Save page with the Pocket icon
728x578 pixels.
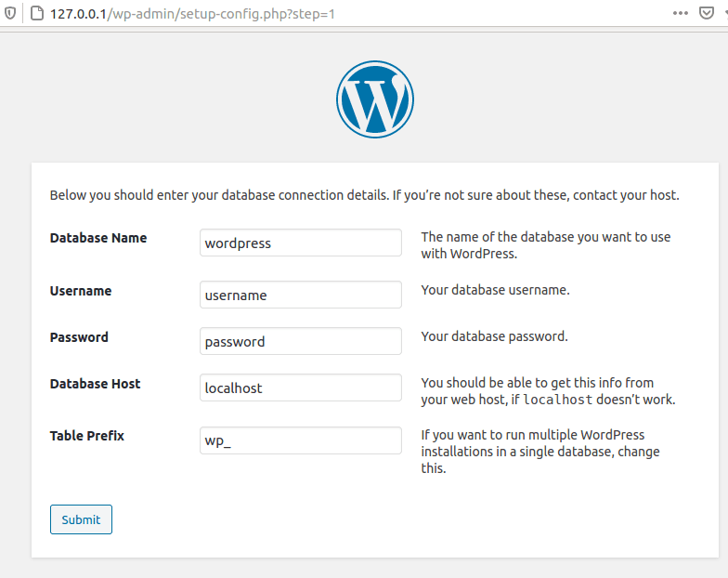[708, 14]
